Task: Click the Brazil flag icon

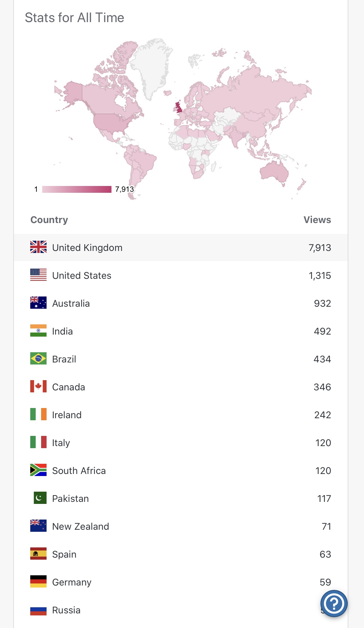Action: [x=38, y=358]
